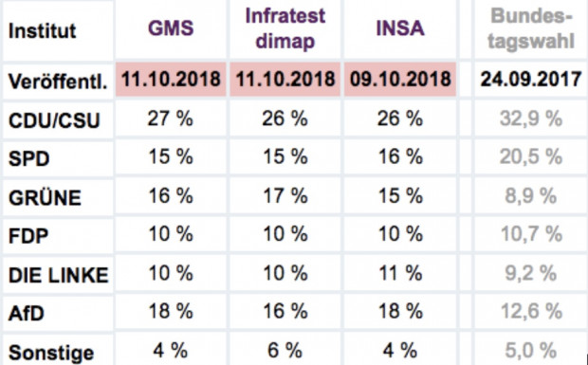Image resolution: width=588 pixels, height=365 pixels.
Task: Click the GRÜNE row label
Action: (45, 197)
